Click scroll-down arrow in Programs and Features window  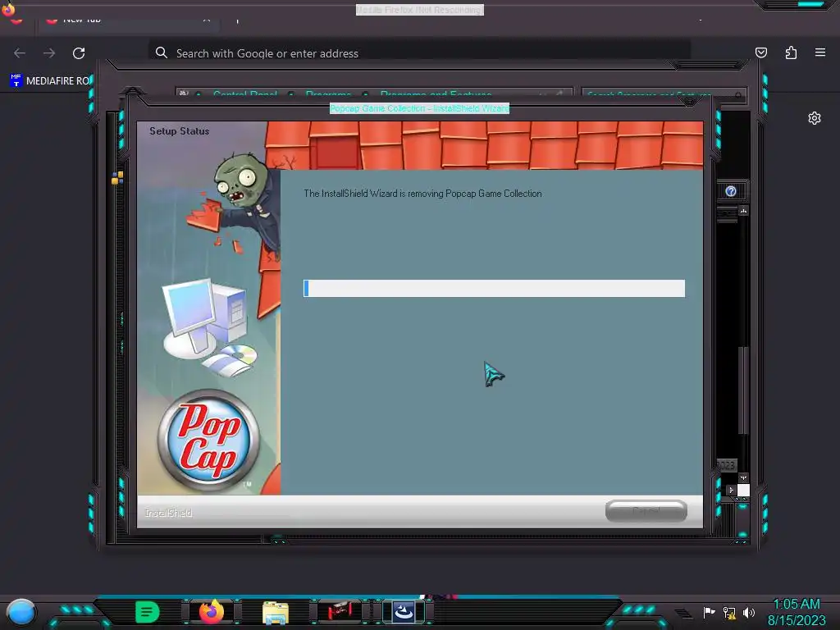(x=743, y=478)
